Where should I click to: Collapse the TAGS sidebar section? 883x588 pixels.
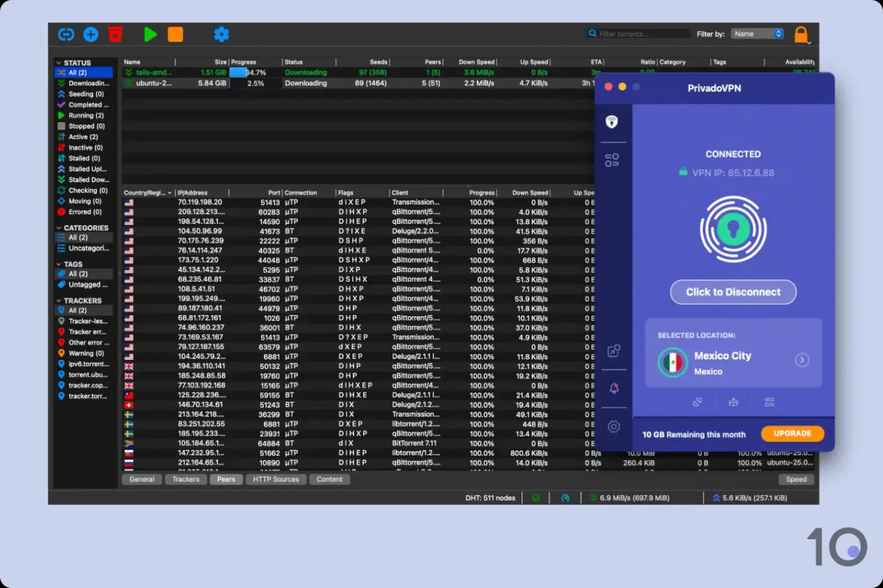pyautogui.click(x=59, y=265)
